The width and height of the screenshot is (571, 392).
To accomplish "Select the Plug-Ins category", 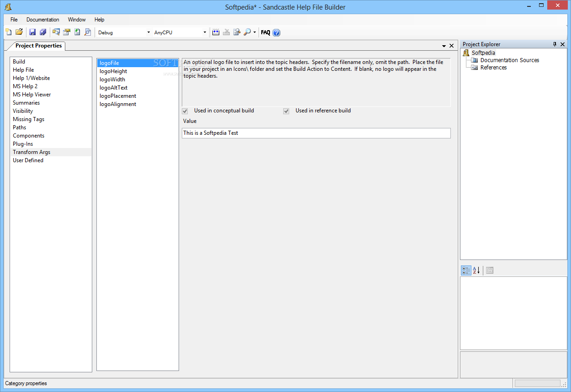I will [x=51, y=144].
